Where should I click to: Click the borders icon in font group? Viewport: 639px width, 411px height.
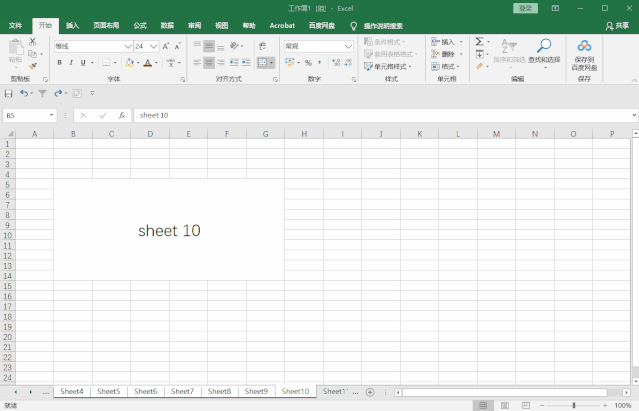(106, 63)
